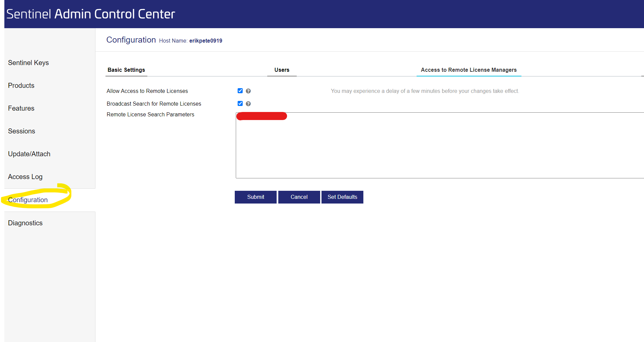Screen dimensions: 644x342
Task: Cancel the configuration changes
Action: coord(299,197)
